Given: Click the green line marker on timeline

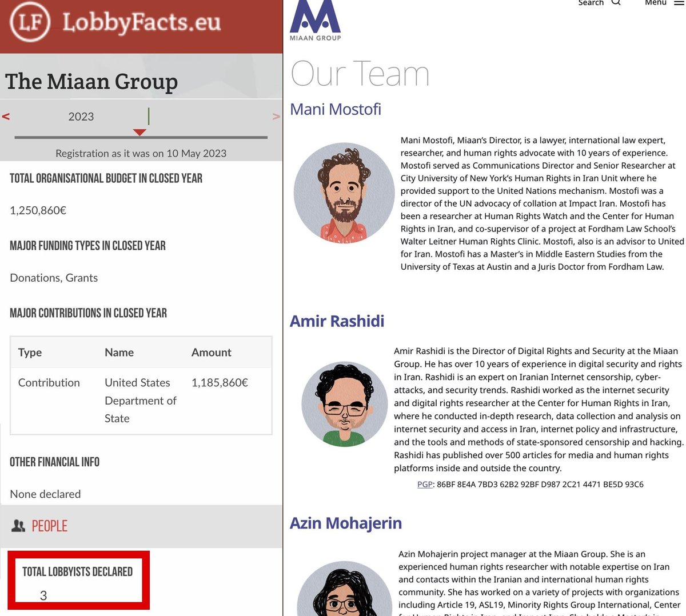Looking at the screenshot, I should (x=149, y=116).
